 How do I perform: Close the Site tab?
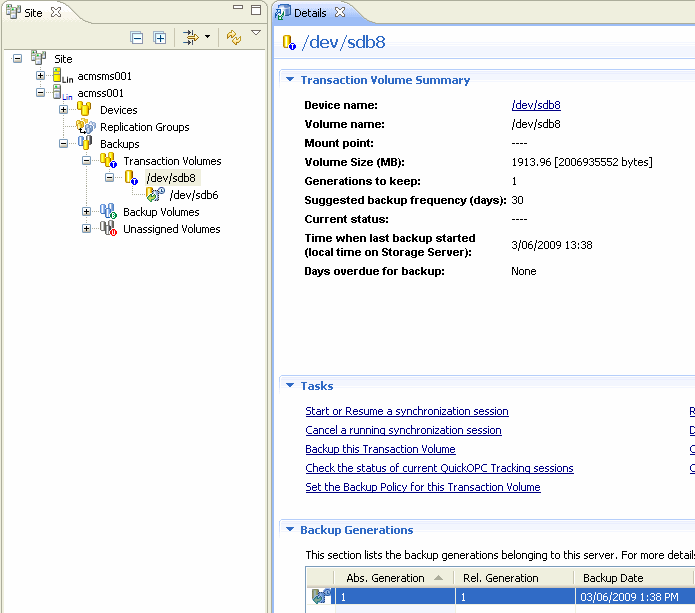click(56, 12)
